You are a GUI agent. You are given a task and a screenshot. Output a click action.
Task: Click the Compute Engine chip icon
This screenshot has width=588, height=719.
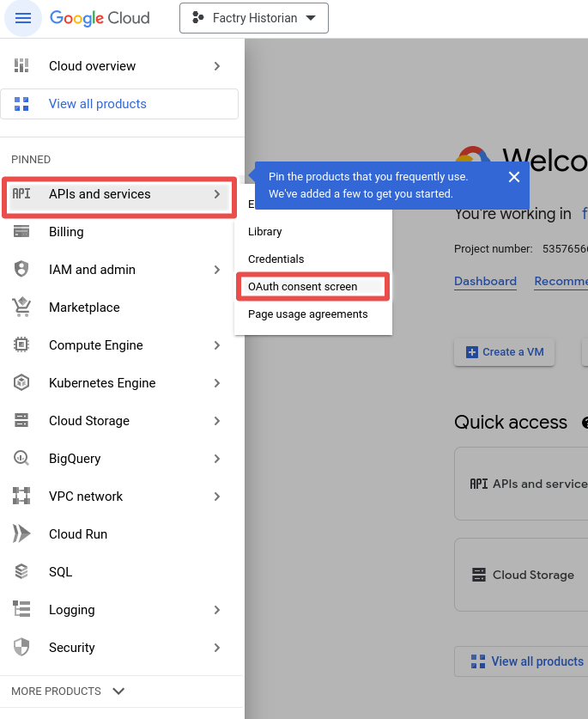pyautogui.click(x=21, y=344)
